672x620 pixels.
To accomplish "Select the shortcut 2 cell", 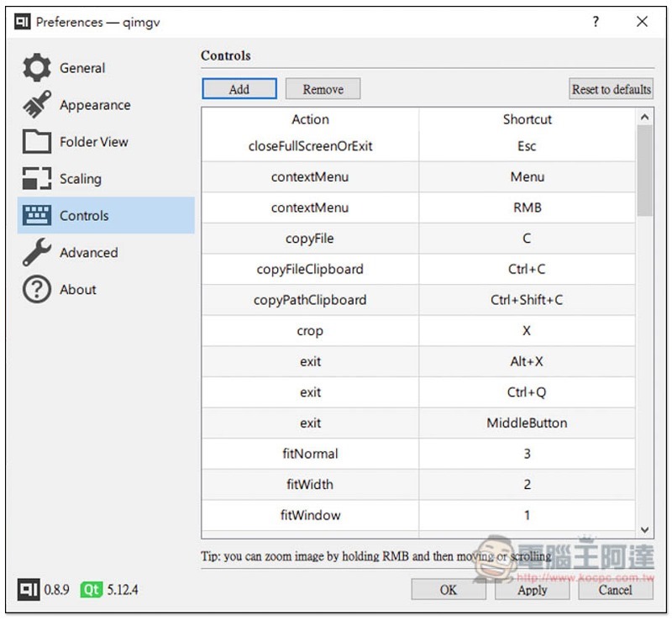I will click(528, 485).
